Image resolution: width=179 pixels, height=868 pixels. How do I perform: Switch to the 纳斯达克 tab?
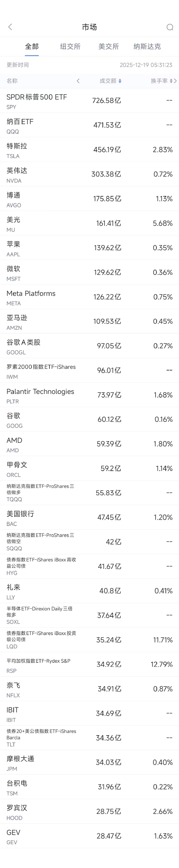click(x=147, y=47)
